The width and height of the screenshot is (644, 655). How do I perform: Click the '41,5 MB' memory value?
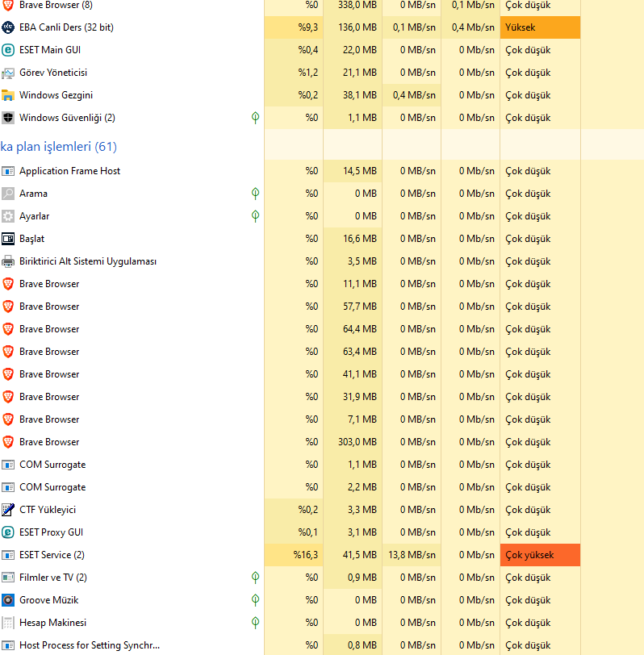click(x=360, y=555)
